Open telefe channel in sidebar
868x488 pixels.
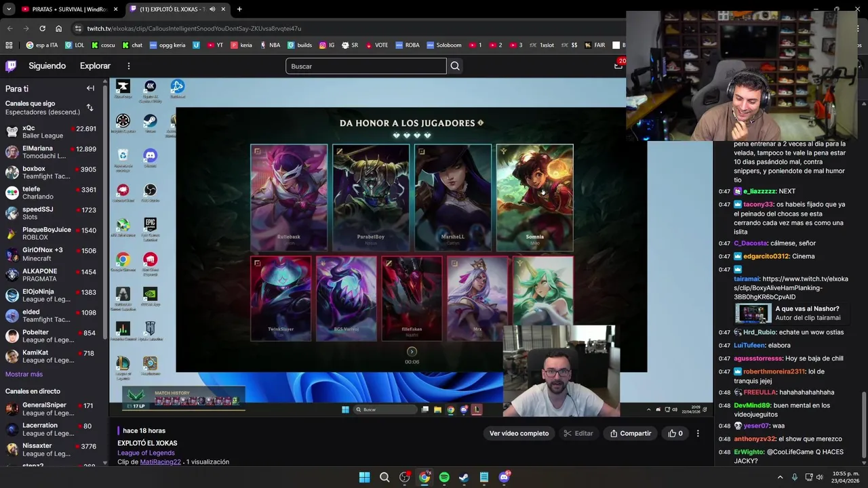tap(52, 192)
